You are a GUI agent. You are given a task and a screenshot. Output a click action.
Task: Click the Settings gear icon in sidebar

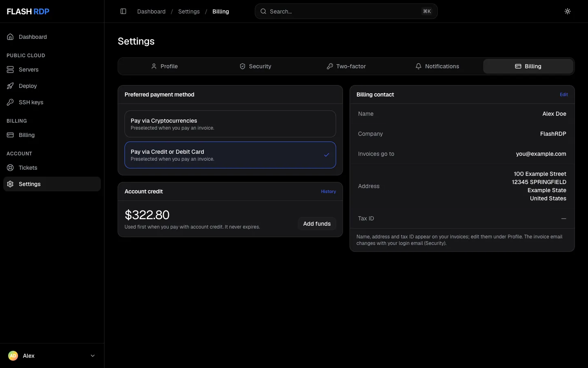10,184
